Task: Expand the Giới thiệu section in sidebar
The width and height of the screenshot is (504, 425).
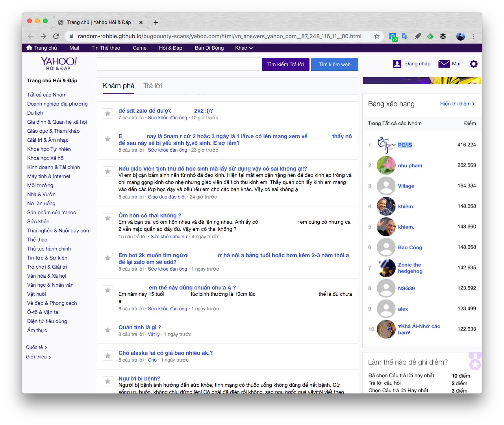Action: tap(39, 357)
